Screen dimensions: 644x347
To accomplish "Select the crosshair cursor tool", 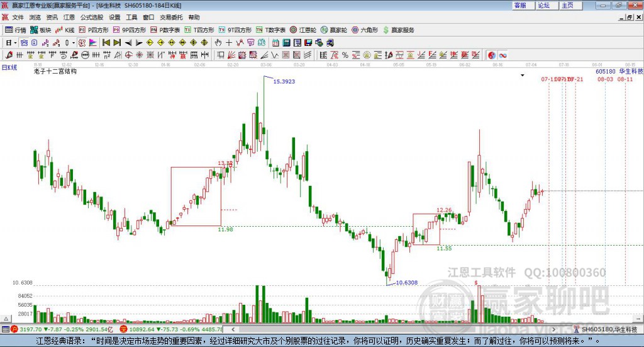I will coord(229,43).
